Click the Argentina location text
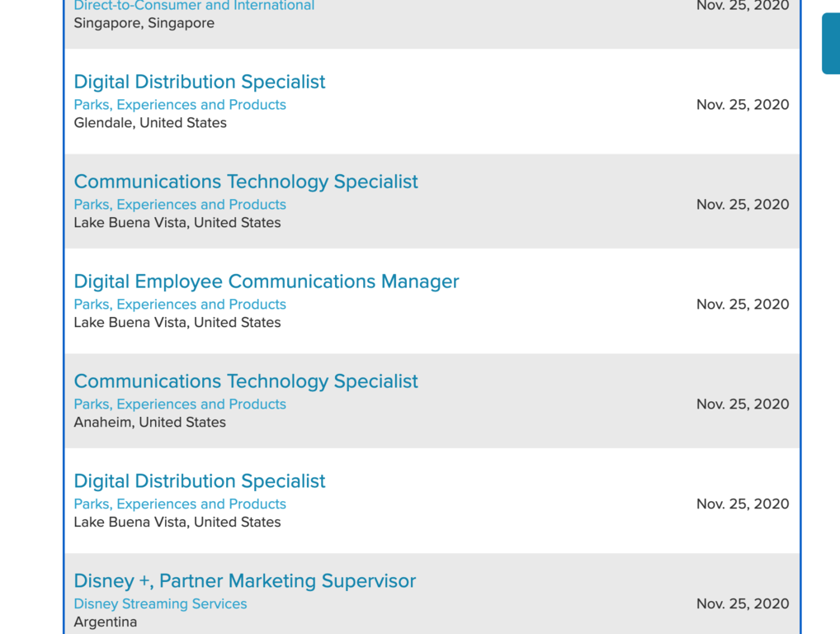Viewport: 840px width, 634px height. [105, 622]
